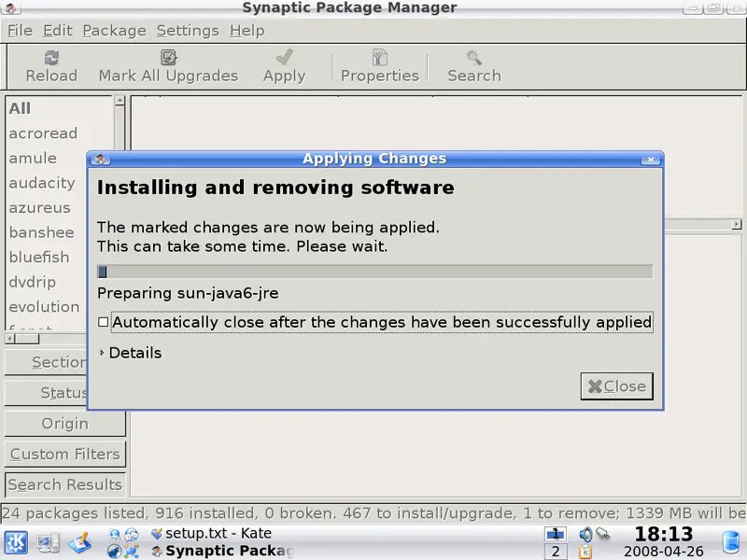Click the pencil-and-paper launcher icon in taskbar
Viewport: 747px width, 560px height.
80,542
